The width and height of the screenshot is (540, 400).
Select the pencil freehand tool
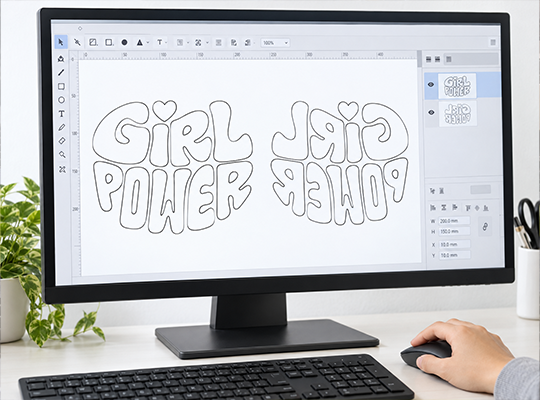click(x=62, y=127)
